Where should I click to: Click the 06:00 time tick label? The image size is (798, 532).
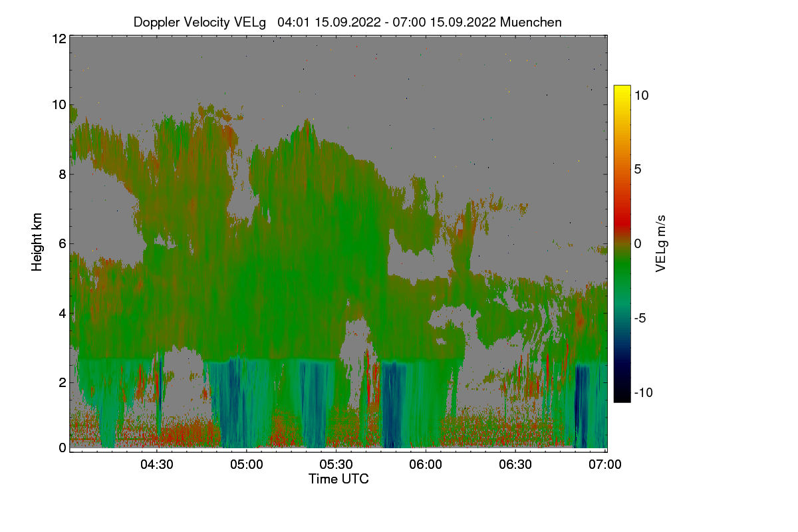pyautogui.click(x=426, y=465)
